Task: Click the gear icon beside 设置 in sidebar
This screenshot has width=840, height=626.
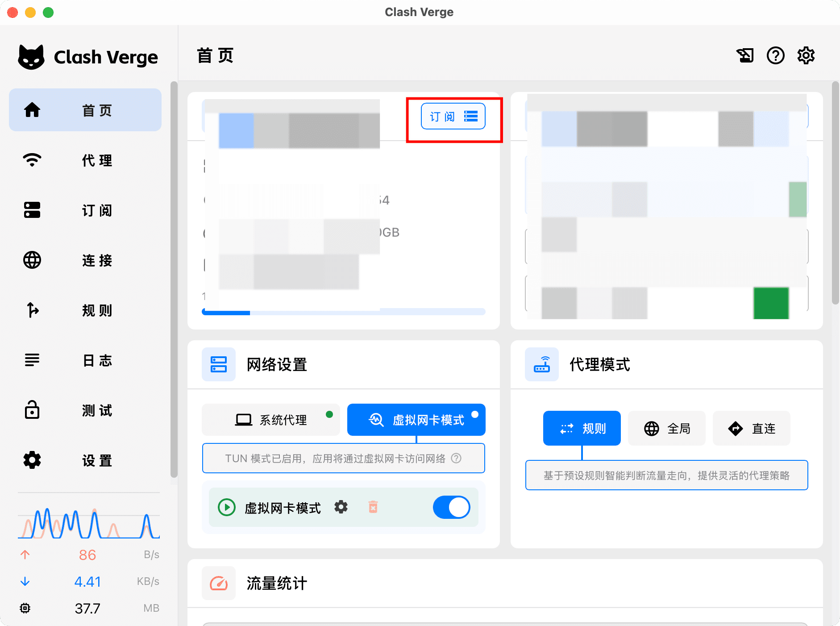Action: pos(32,460)
